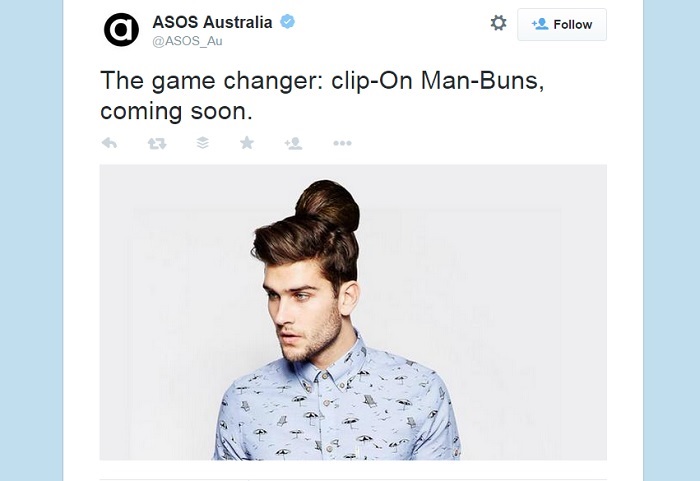Open the three-dots more options menu
The width and height of the screenshot is (700, 481).
[342, 143]
